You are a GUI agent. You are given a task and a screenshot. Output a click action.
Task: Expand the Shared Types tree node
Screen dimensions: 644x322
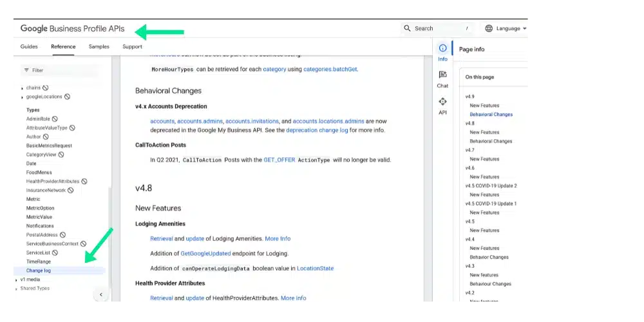17,289
